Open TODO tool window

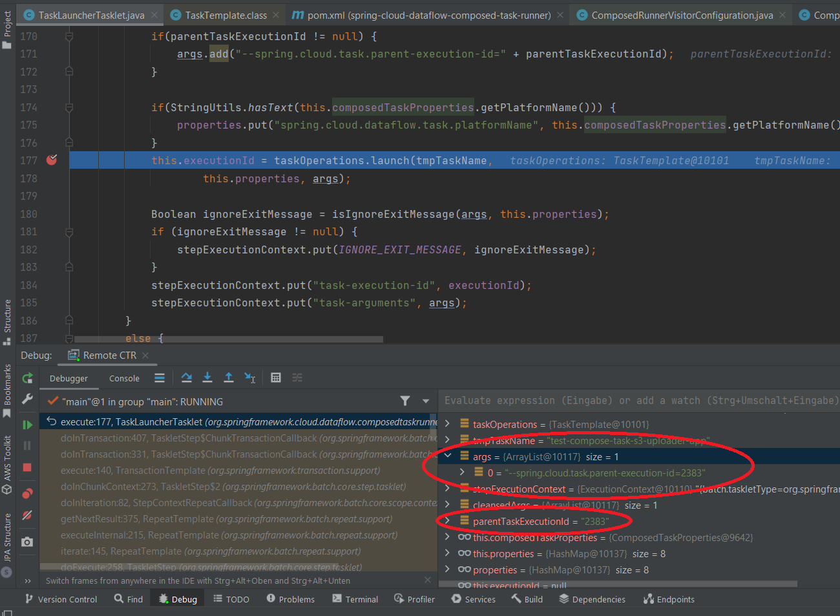(231, 599)
